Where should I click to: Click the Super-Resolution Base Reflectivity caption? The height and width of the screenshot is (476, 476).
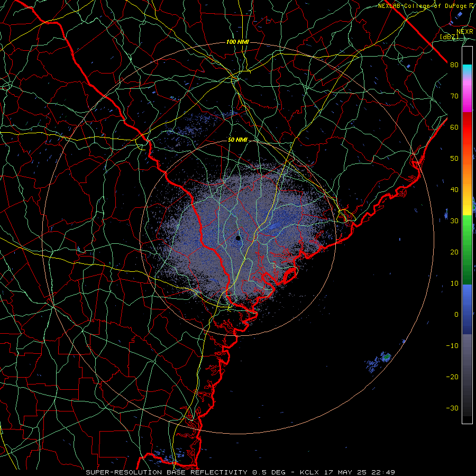[167, 472]
